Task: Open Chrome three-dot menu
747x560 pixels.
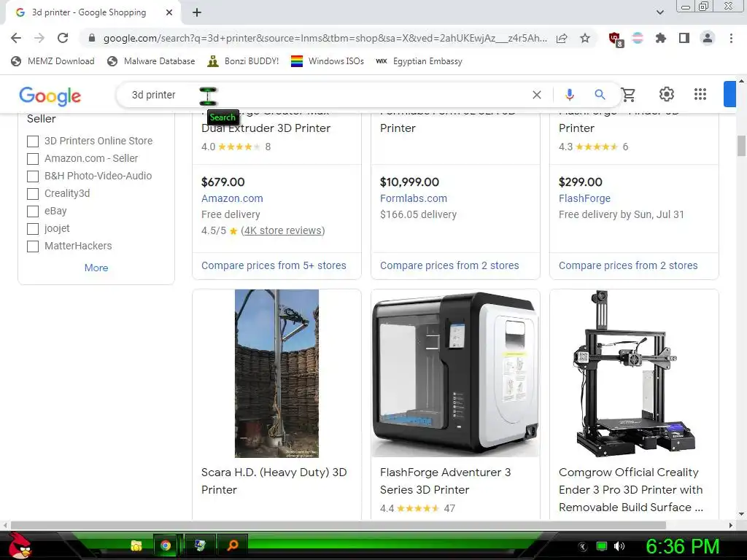Action: click(731, 38)
